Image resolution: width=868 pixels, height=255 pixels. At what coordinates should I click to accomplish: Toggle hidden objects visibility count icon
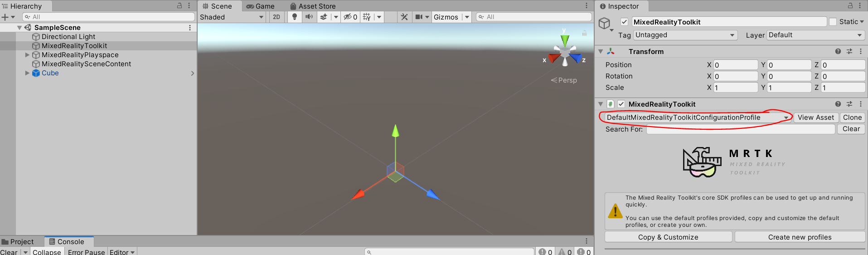pos(350,17)
